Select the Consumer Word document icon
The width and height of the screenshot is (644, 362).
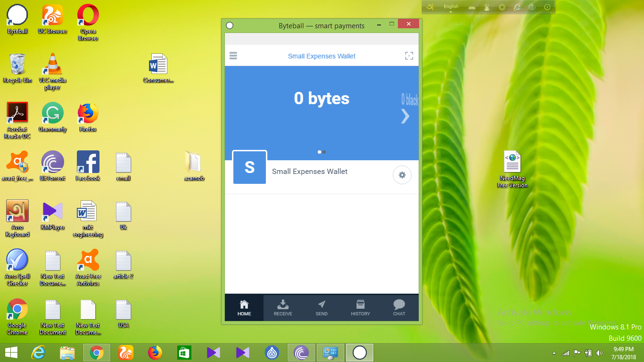click(158, 68)
